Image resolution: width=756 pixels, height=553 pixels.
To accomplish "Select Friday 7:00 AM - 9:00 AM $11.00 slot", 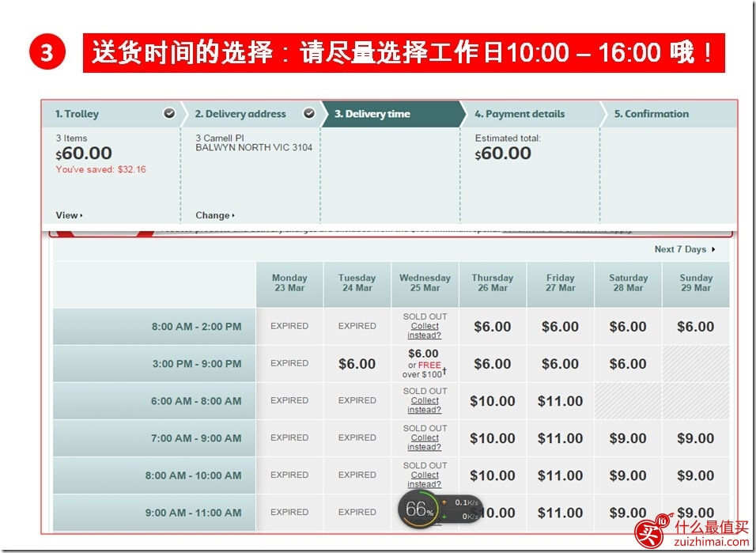I will click(560, 438).
